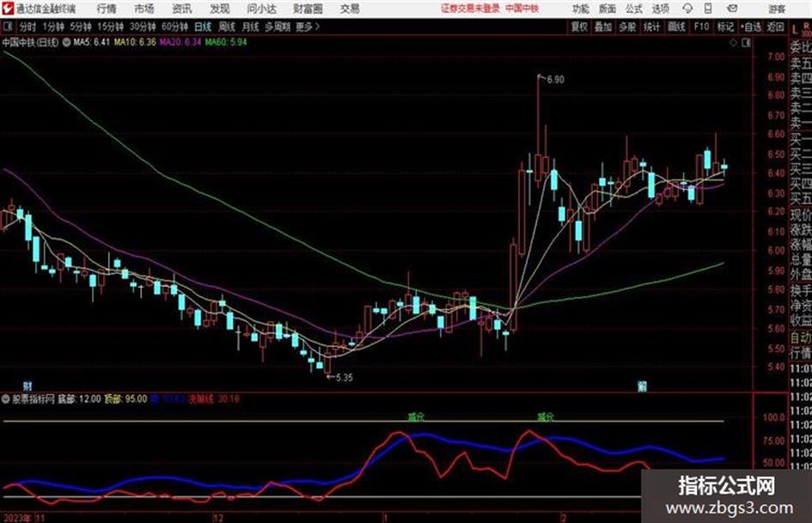Click the 财 marker at chart bottom left
Screen dimensions: 812x523
(x=27, y=386)
